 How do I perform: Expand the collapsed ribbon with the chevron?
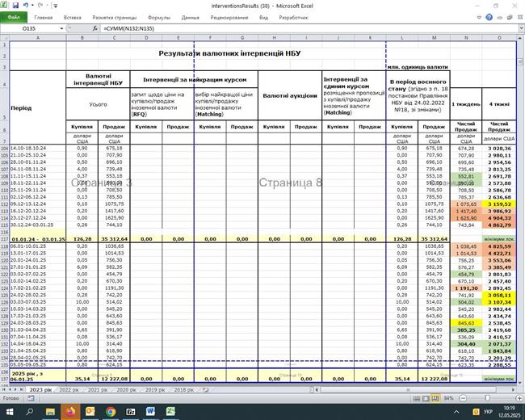point(479,18)
